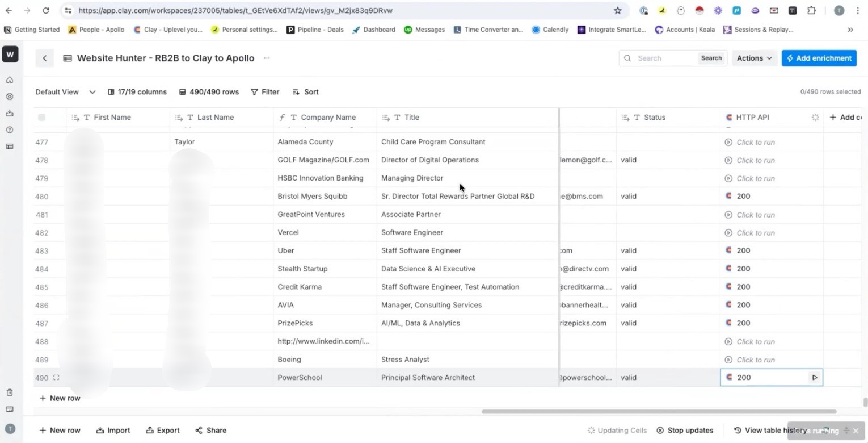Screen dimensions: 868x443
Task: Run HTTP API for row 490
Action: [x=815, y=377]
